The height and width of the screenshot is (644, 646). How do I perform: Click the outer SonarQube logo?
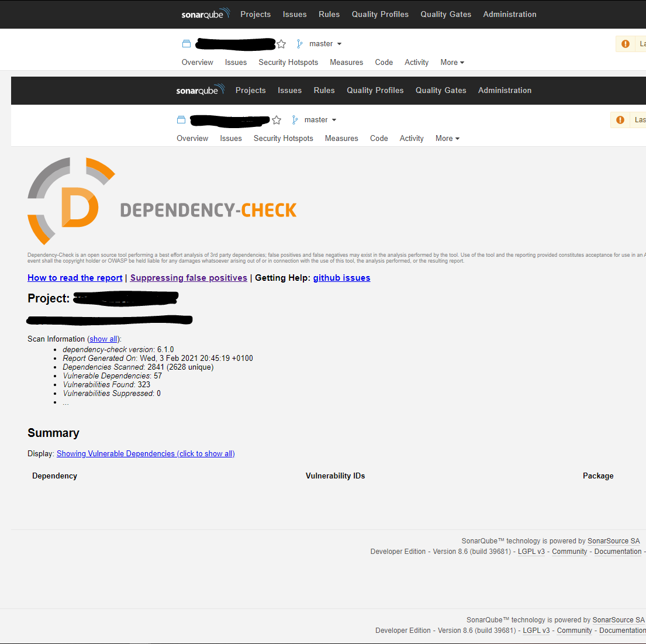(205, 13)
